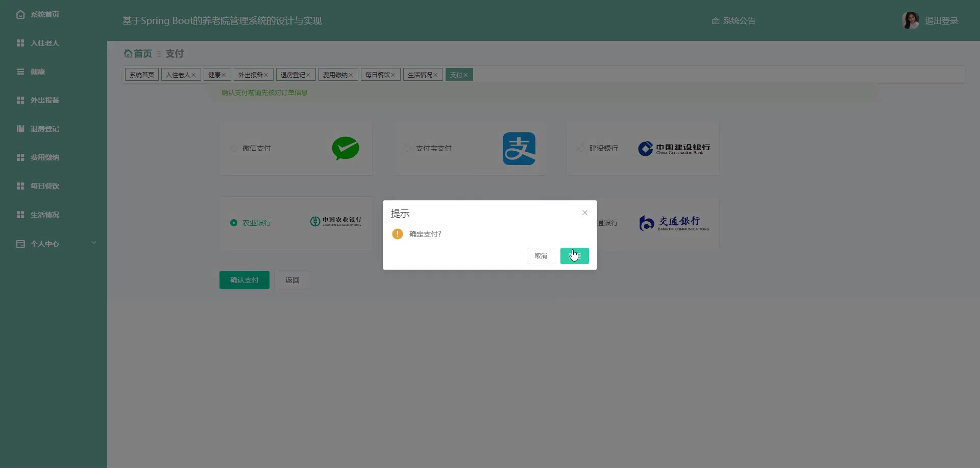Click the announcement icon next to 系统公告

(716, 21)
